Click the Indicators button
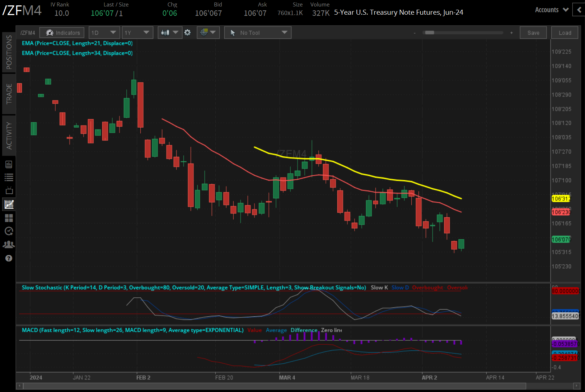The width and height of the screenshot is (585, 392). pos(62,33)
